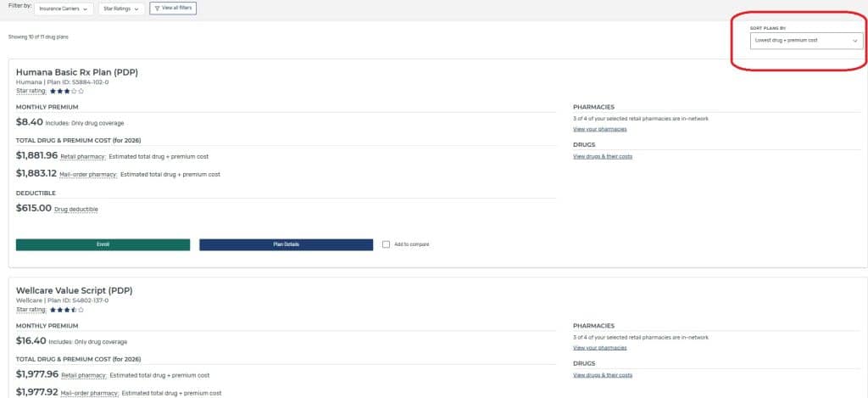Click the funnel icon in View all filters
Viewport: 868px width, 398px height.
tap(157, 8)
